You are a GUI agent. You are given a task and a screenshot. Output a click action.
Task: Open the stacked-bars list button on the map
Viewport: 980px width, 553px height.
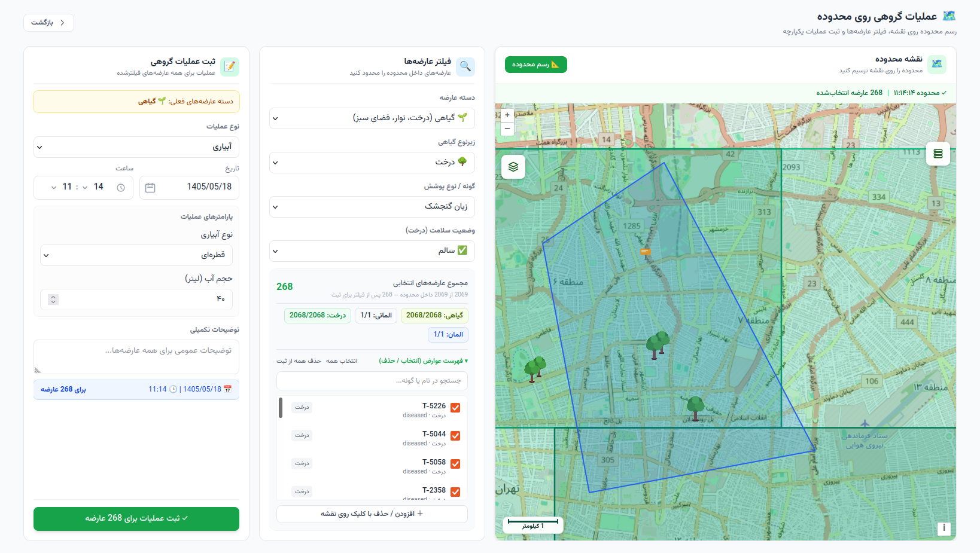click(938, 154)
